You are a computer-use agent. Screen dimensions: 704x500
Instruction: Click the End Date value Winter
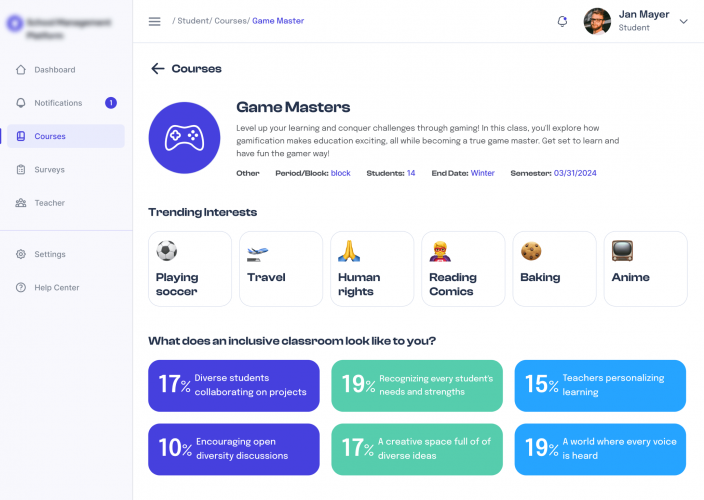click(x=483, y=173)
